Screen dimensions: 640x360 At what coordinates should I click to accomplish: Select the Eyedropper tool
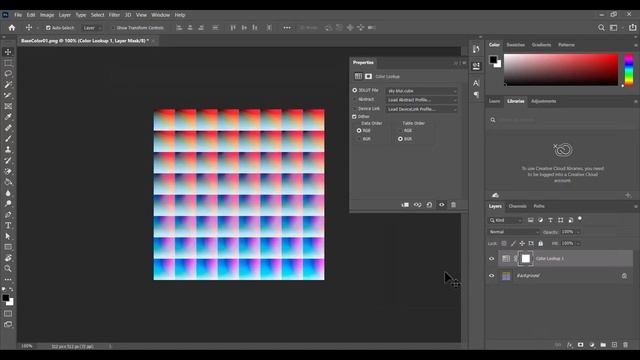(8, 117)
